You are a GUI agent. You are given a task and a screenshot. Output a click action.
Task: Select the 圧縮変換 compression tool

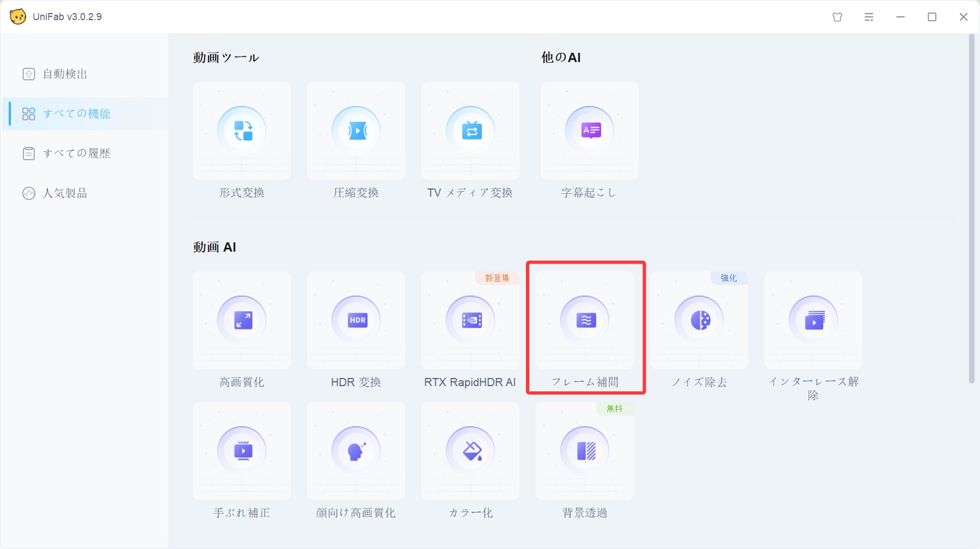[x=356, y=131]
